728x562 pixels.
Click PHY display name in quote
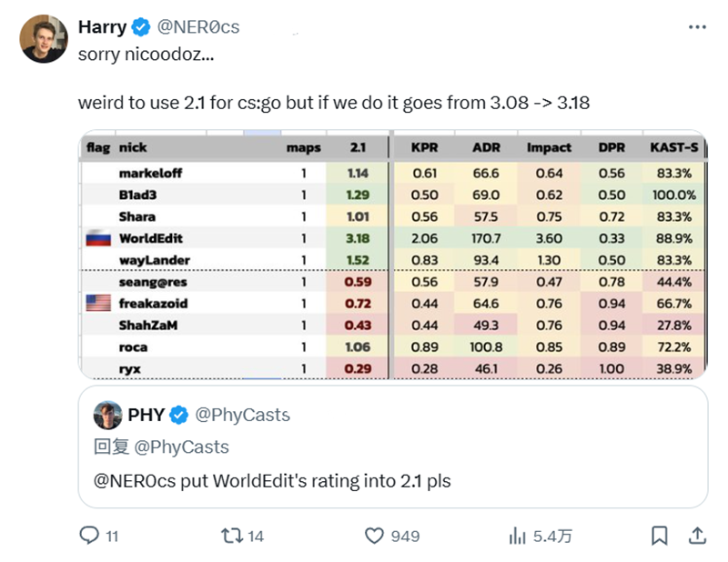[147, 415]
